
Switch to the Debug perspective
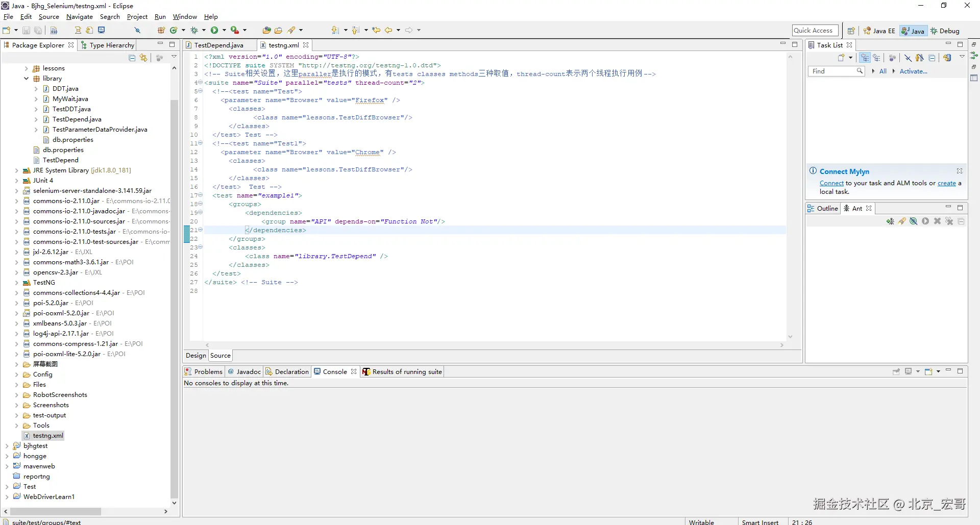[945, 31]
